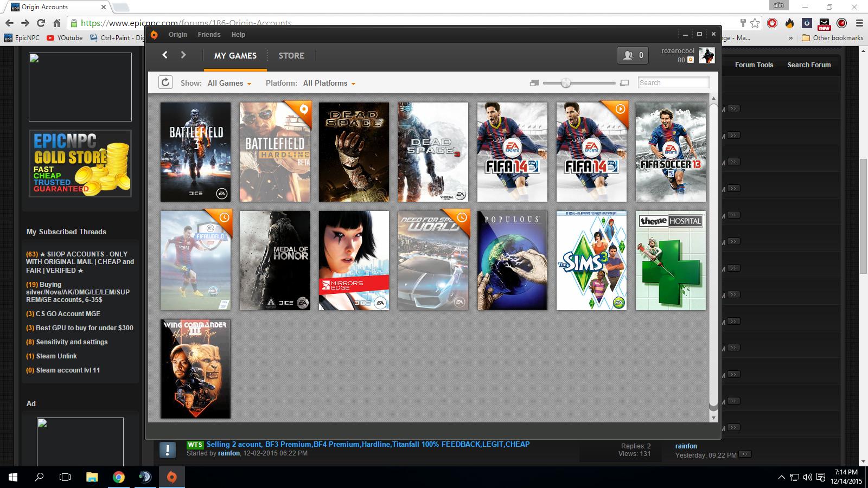Click the saved password key icon
Viewport: 868px width, 488px height.
pos(743,23)
